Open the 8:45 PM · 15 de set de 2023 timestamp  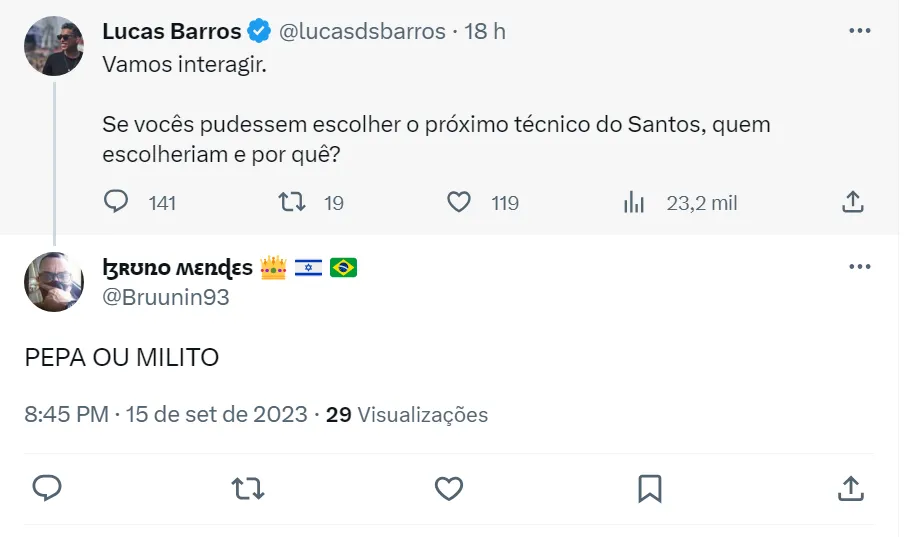166,414
